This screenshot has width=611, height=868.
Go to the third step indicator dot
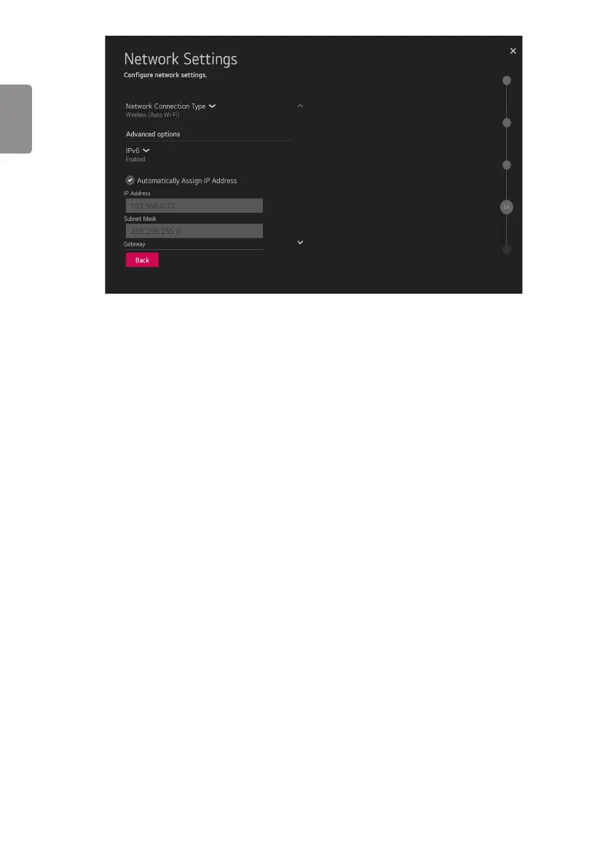pyautogui.click(x=506, y=165)
